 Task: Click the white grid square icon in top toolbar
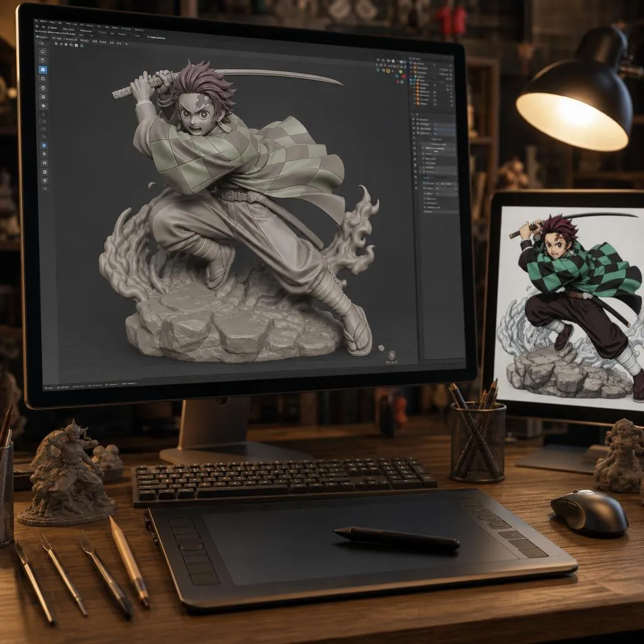pos(76,45)
